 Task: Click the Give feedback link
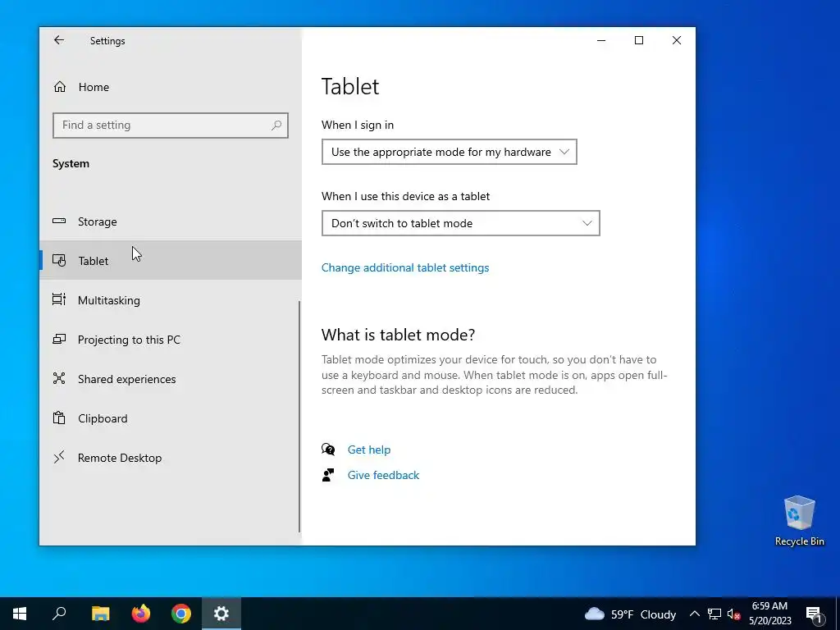coord(383,475)
